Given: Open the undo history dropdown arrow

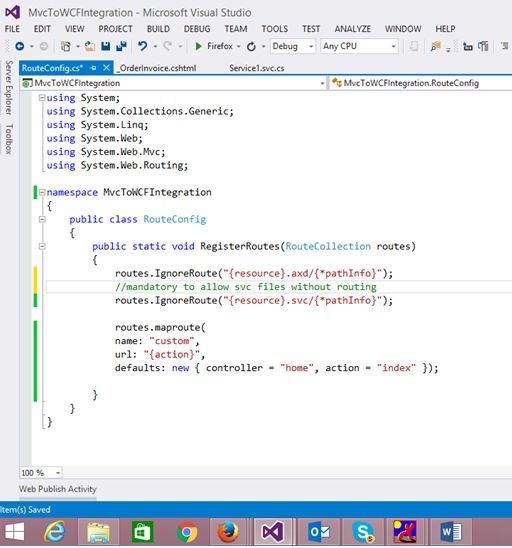Looking at the screenshot, I should [155, 46].
